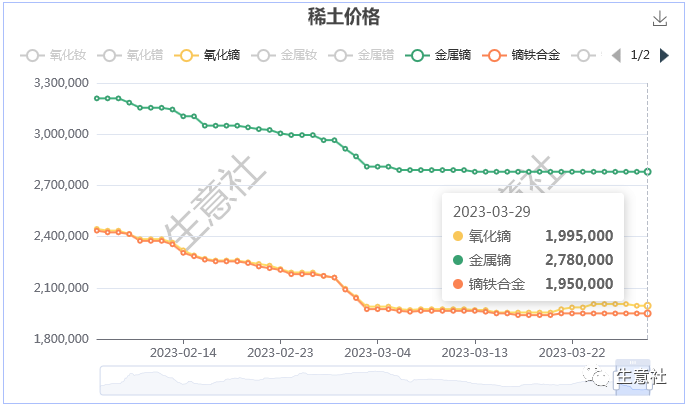
Task: Go to previous legend page arrow
Action: [x=616, y=55]
